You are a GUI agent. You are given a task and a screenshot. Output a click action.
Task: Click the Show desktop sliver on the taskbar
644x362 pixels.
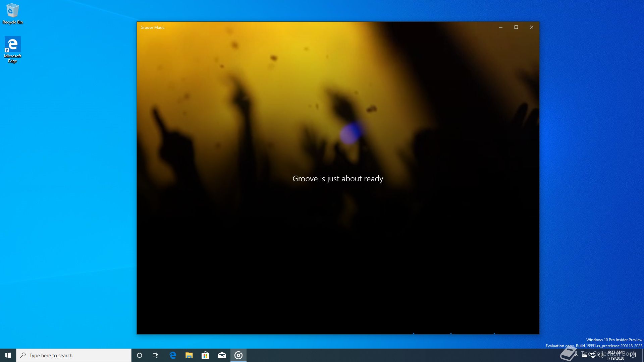pyautogui.click(x=643, y=355)
